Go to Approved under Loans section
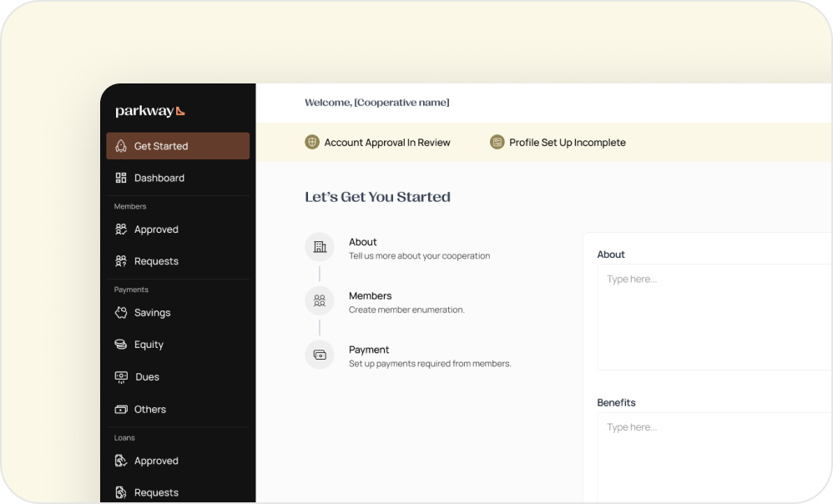This screenshot has height=504, width=833. [x=156, y=461]
